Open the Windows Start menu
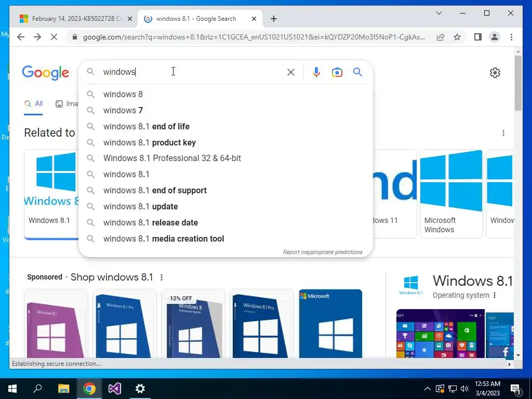Image resolution: width=532 pixels, height=399 pixels. tap(12, 389)
